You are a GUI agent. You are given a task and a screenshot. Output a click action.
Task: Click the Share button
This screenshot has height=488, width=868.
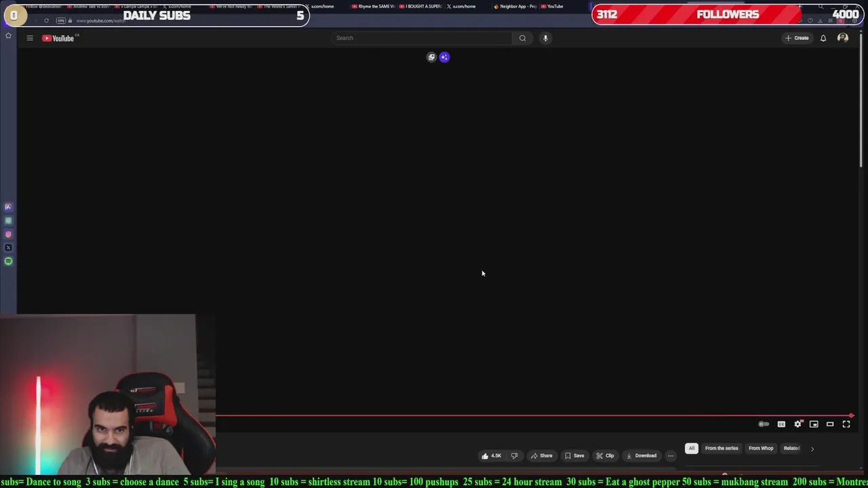[541, 455]
